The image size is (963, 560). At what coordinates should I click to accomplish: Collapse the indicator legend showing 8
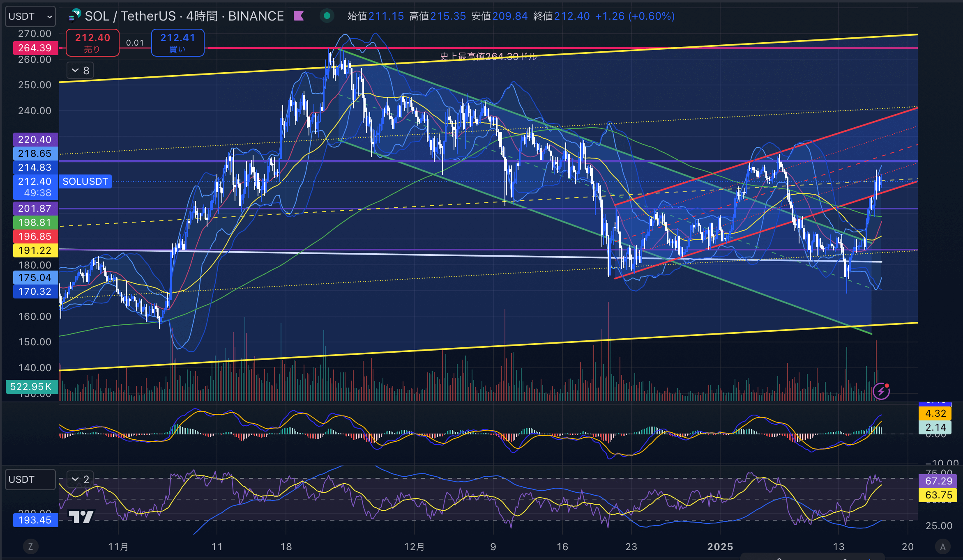(80, 71)
